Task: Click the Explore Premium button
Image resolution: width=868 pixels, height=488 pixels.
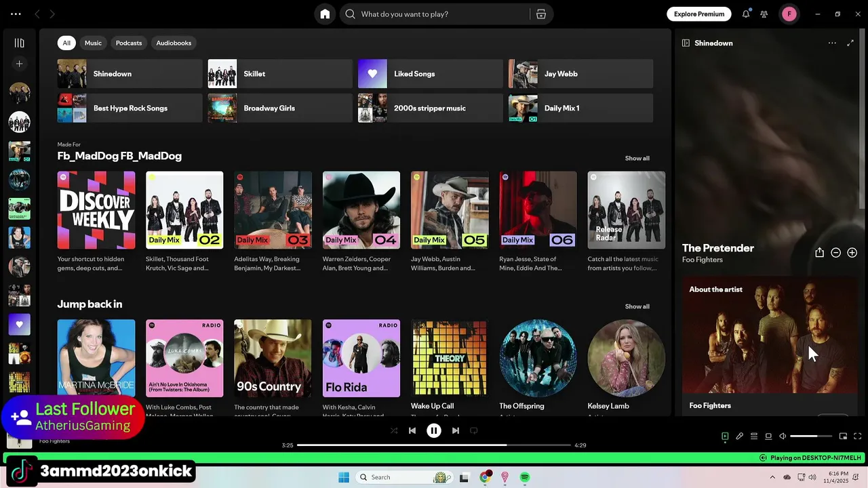Action: click(699, 14)
